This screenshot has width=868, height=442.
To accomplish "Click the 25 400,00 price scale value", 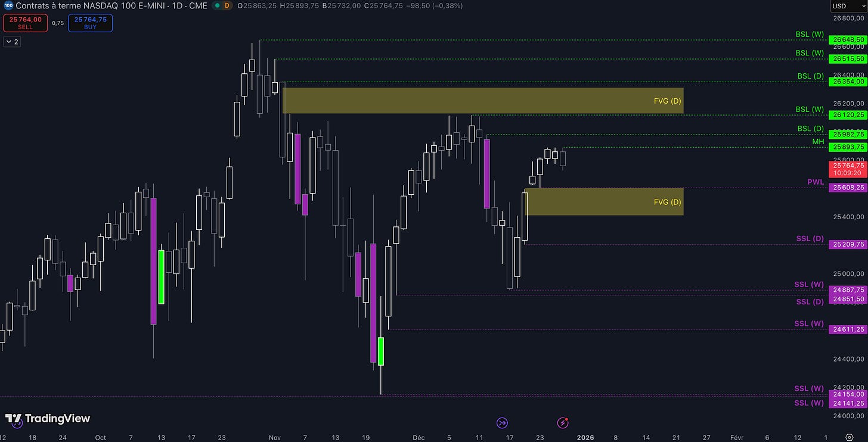I will click(848, 217).
